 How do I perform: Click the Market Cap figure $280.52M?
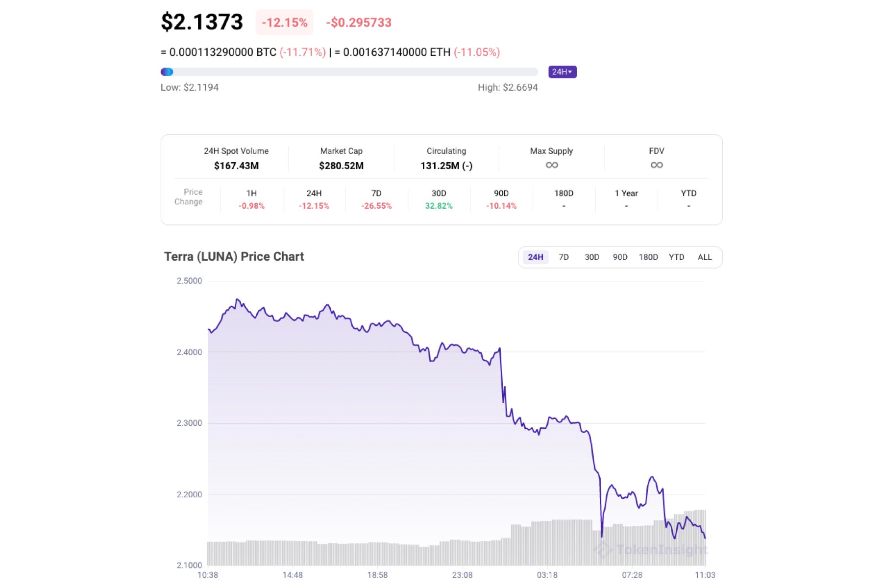341,166
